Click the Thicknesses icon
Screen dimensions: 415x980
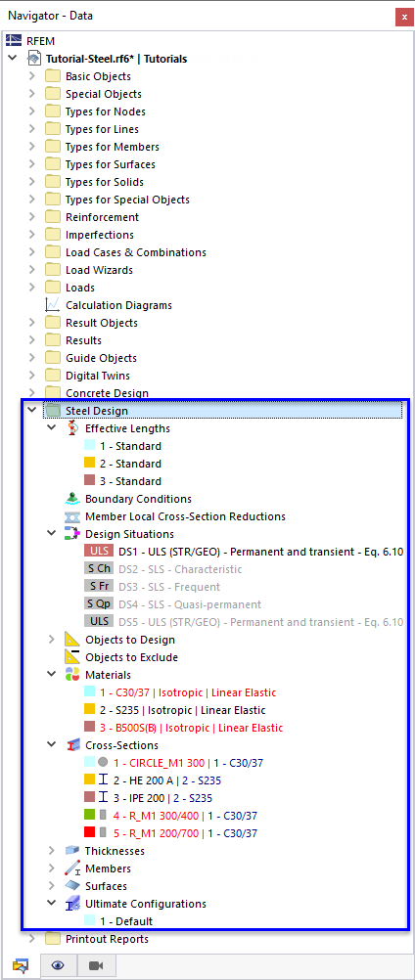(73, 851)
